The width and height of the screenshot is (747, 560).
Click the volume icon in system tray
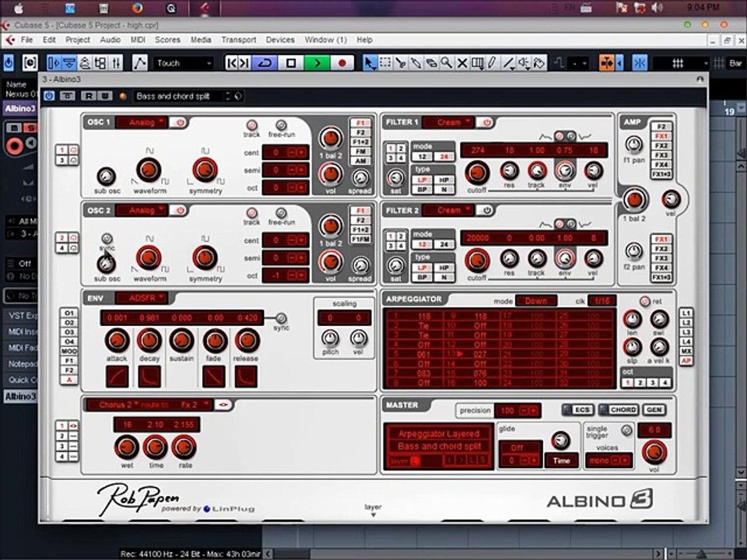click(657, 8)
